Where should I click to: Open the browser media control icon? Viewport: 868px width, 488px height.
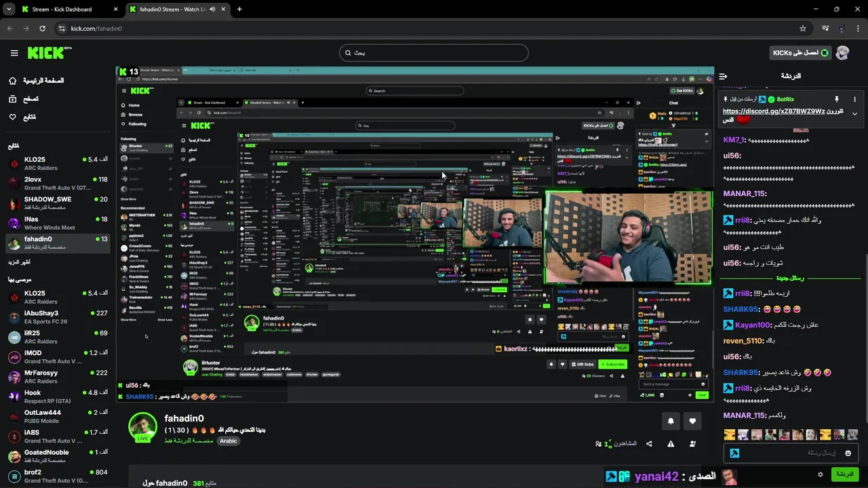coord(825,28)
